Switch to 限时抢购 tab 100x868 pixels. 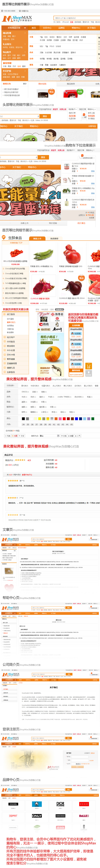point(42,84)
